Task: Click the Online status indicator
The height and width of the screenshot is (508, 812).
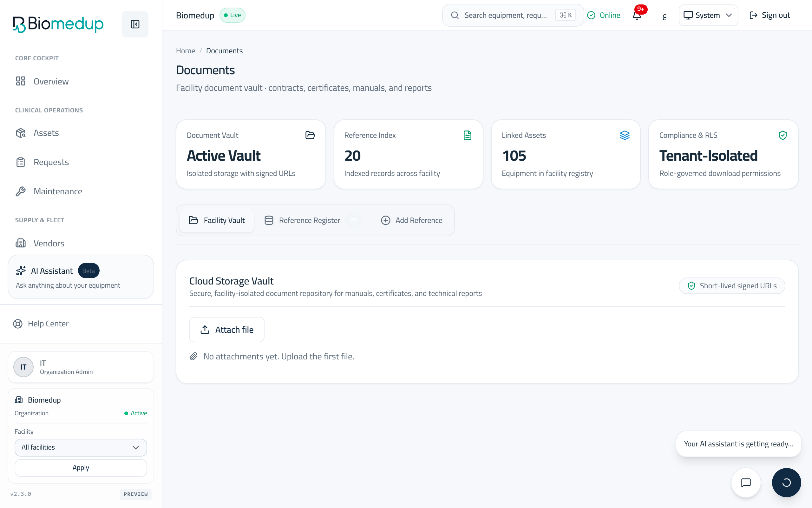Action: [x=604, y=15]
